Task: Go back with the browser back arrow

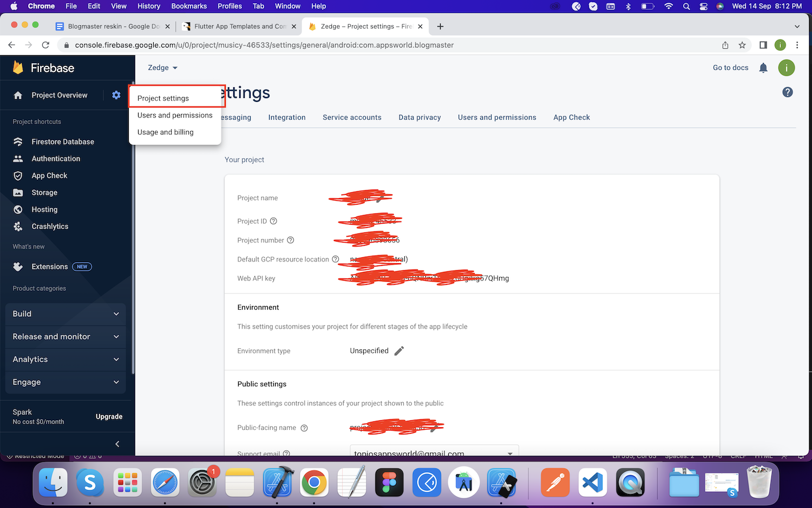Action: (x=12, y=45)
